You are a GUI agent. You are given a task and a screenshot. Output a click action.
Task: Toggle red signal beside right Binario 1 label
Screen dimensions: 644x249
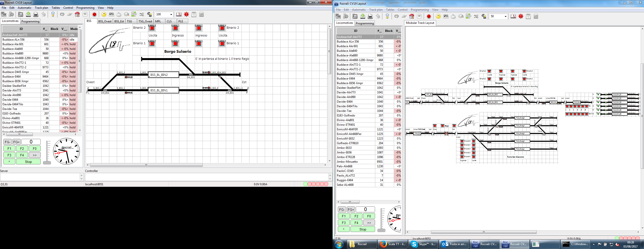tap(222, 44)
